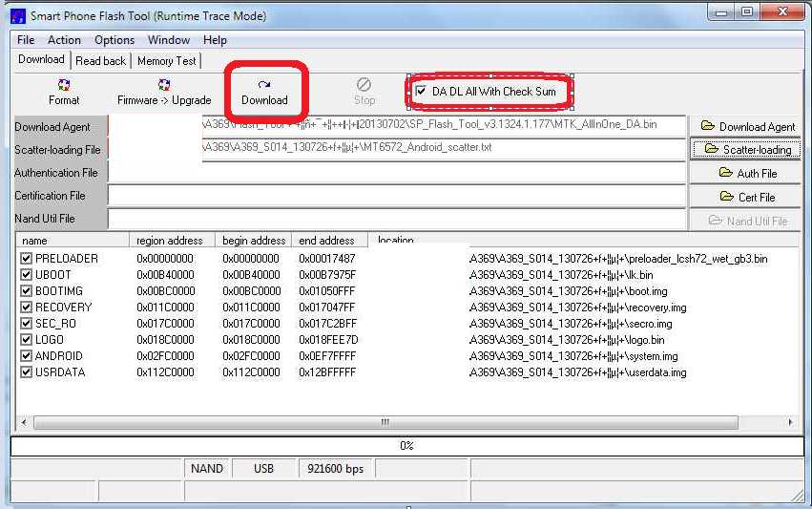Open the File menu
The width and height of the screenshot is (812, 509).
(26, 40)
